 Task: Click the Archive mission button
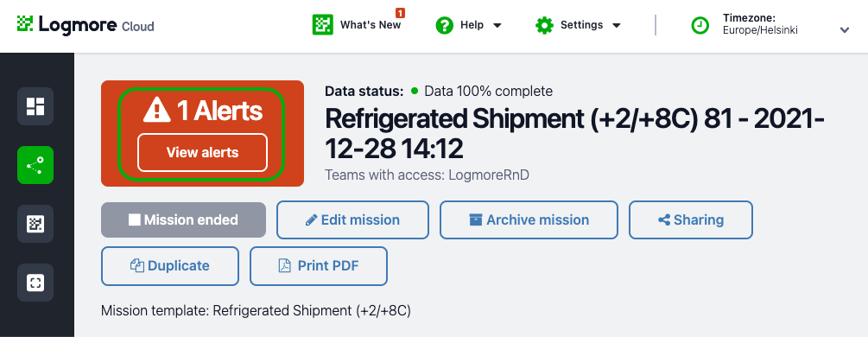coord(529,220)
